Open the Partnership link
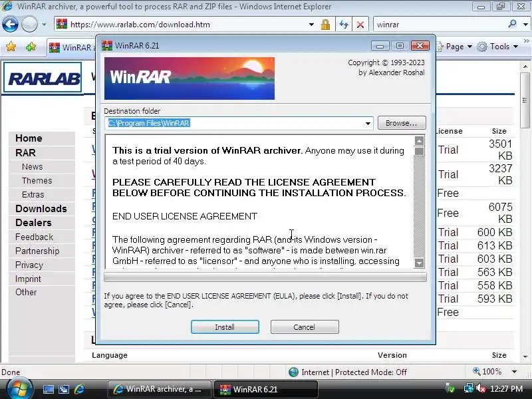Screen dimensions: 532x399 click(37, 251)
